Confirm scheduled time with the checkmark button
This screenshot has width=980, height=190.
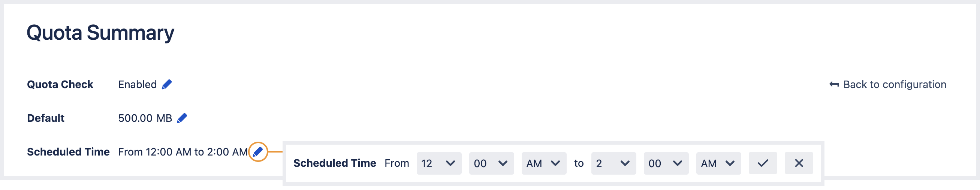tap(762, 163)
